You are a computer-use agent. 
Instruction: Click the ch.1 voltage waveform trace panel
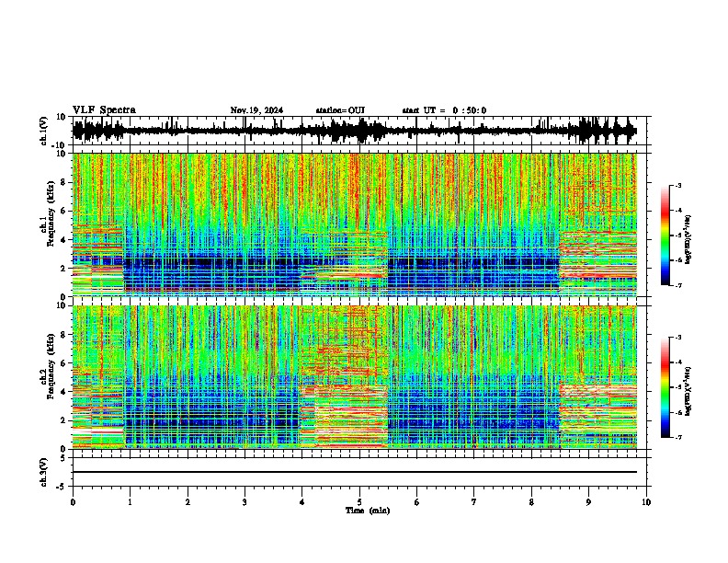[359, 131]
